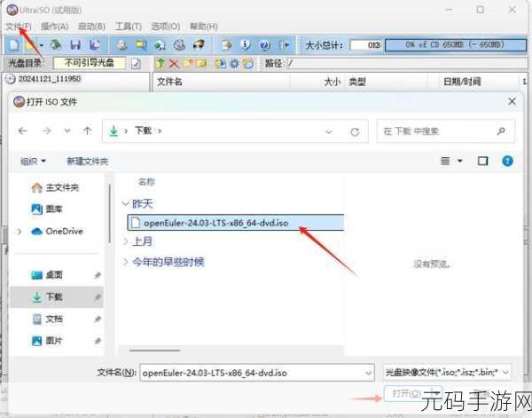Open the dropdown arrow beside the Open icon

pyautogui.click(x=42, y=45)
